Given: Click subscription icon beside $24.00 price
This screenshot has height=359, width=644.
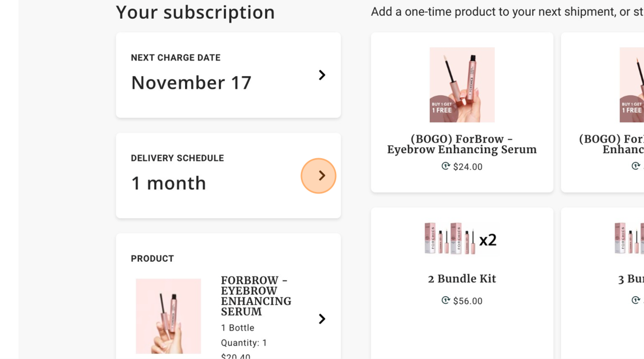Looking at the screenshot, I should point(446,166).
